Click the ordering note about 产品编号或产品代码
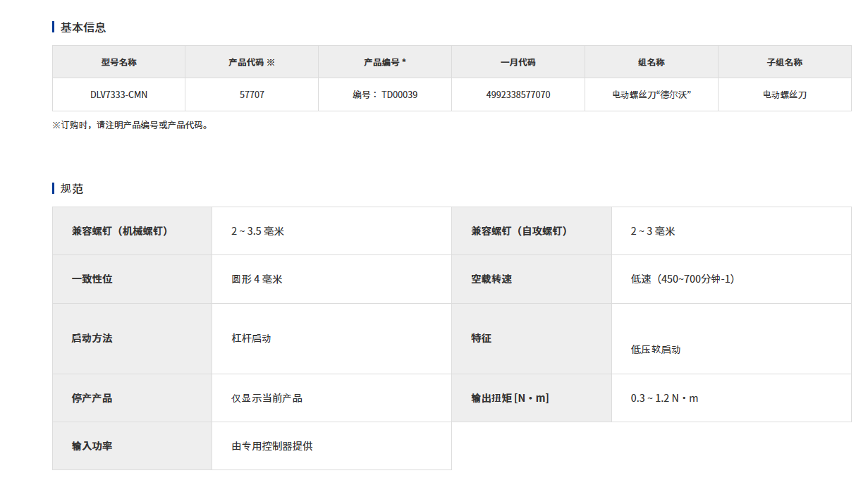868x485 pixels. [132, 125]
